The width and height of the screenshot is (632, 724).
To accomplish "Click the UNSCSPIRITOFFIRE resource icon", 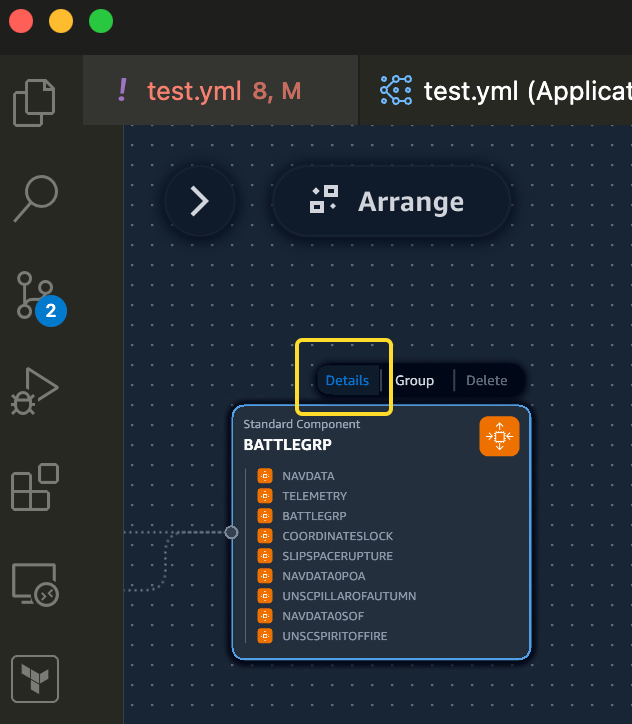I will coord(265,636).
